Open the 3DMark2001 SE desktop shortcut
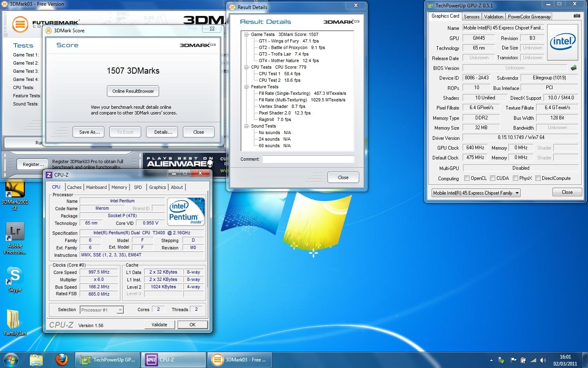 (x=15, y=195)
